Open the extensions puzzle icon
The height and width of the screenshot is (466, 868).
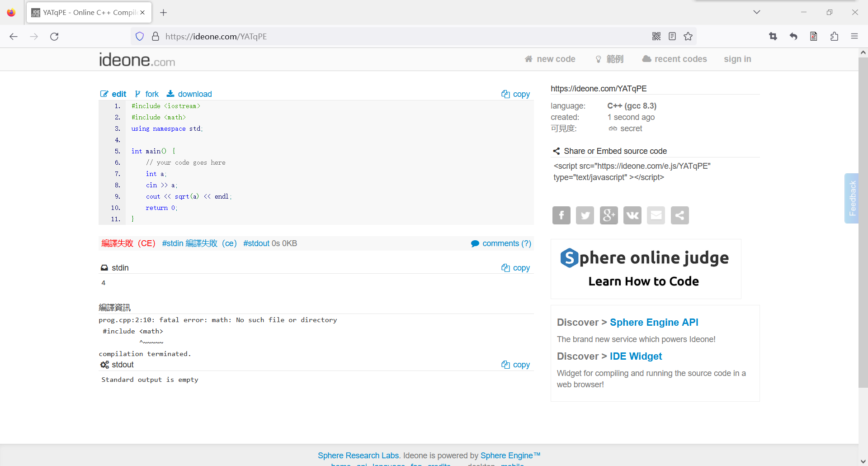click(834, 37)
